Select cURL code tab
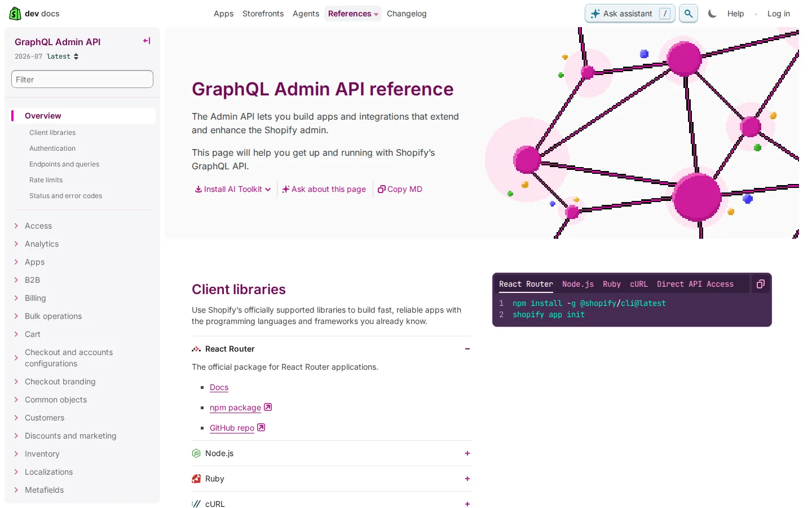Image resolution: width=812 pixels, height=508 pixels. click(x=639, y=284)
